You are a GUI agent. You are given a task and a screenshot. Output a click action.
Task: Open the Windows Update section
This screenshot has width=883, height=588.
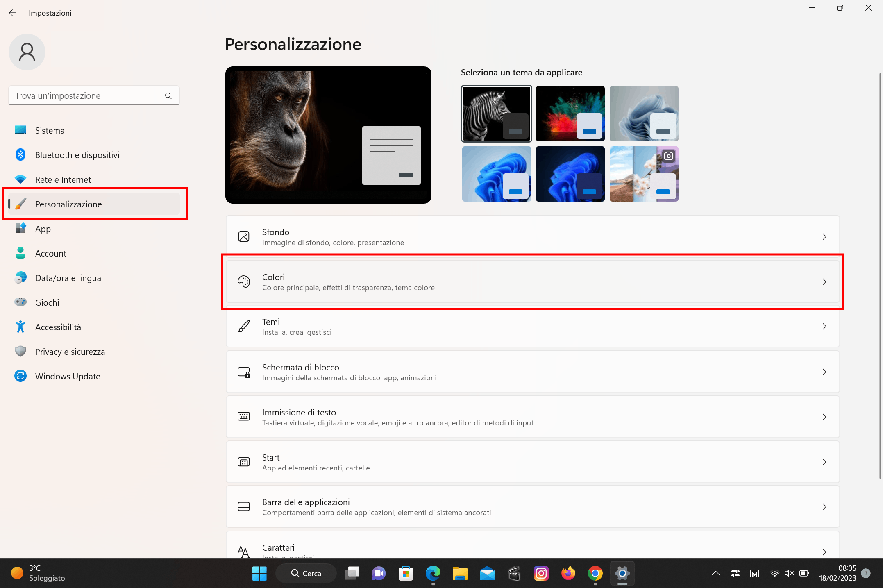coord(68,376)
